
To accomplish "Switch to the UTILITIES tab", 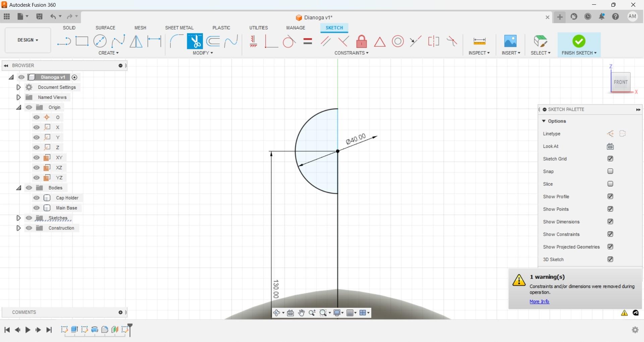I will [x=259, y=28].
